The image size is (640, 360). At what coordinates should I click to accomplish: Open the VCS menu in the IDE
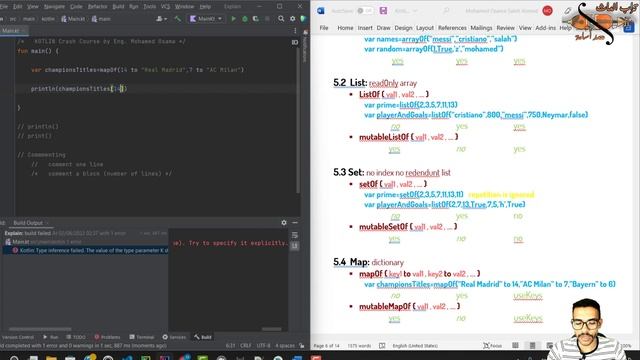pyautogui.click(x=165, y=7)
